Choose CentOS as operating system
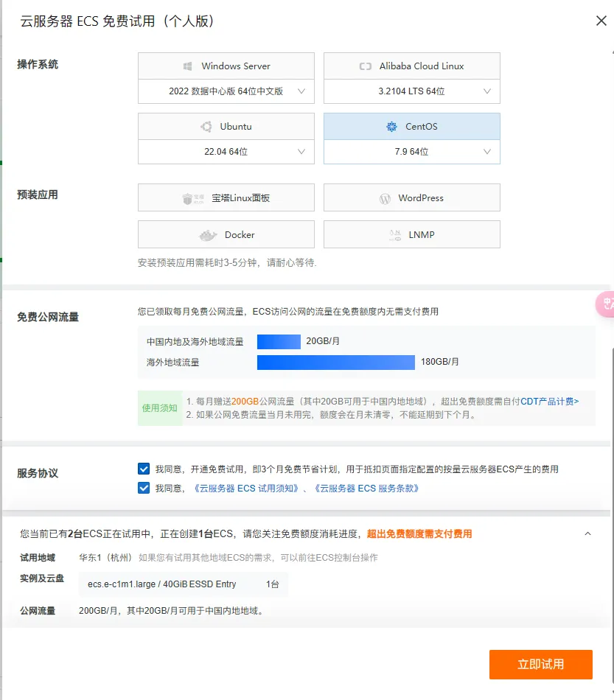Screen dimensions: 614x700 tap(412, 126)
